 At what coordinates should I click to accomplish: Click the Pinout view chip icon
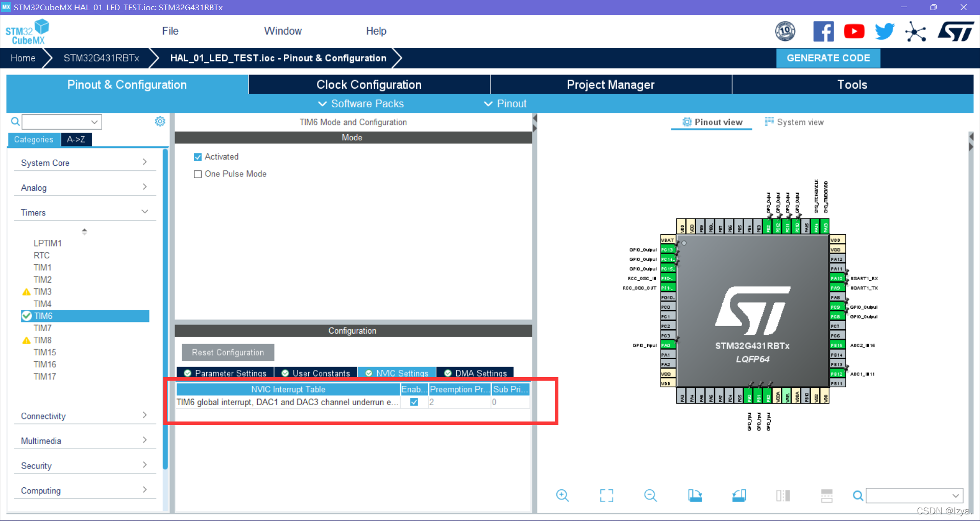(x=687, y=122)
